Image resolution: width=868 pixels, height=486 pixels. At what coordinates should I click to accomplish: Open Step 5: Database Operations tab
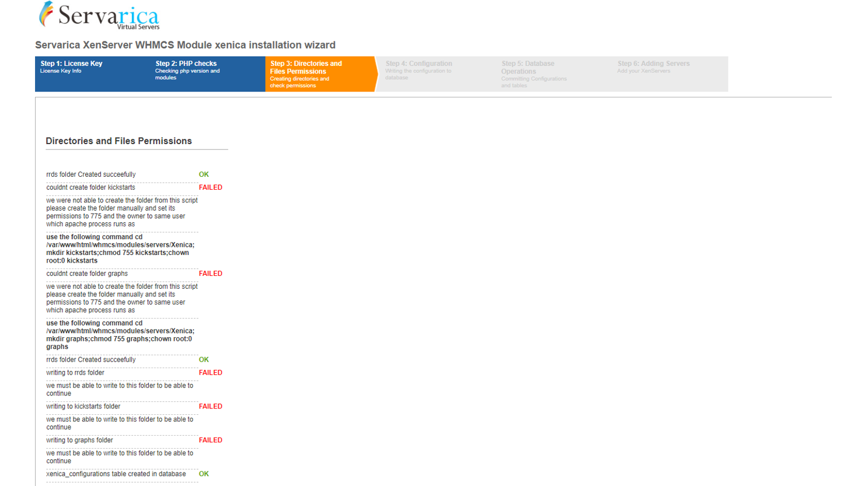[554, 74]
